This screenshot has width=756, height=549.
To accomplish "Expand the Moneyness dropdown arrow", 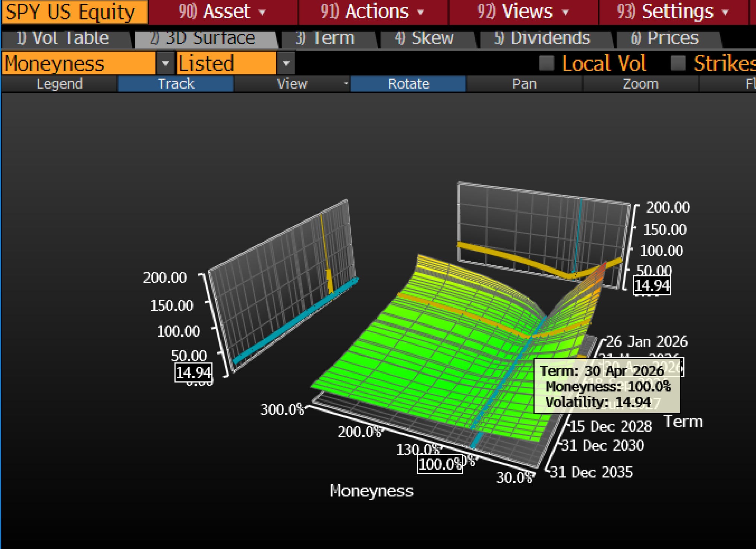I will tap(165, 63).
